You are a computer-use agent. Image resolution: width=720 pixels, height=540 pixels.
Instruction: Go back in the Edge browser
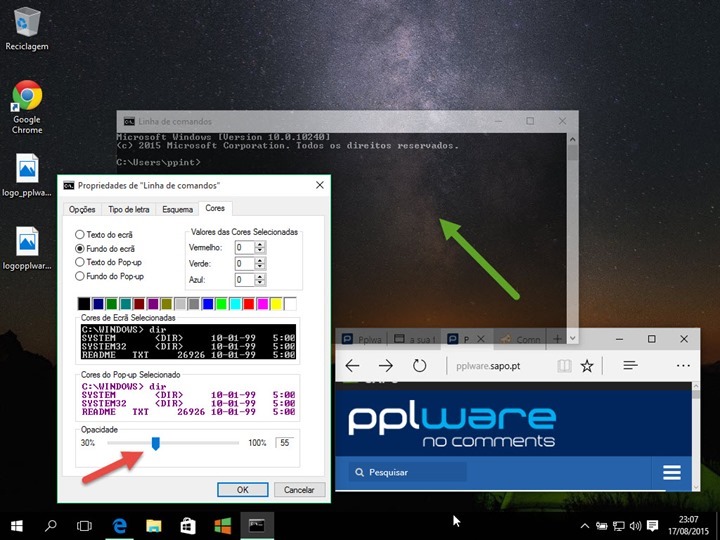tap(352, 366)
